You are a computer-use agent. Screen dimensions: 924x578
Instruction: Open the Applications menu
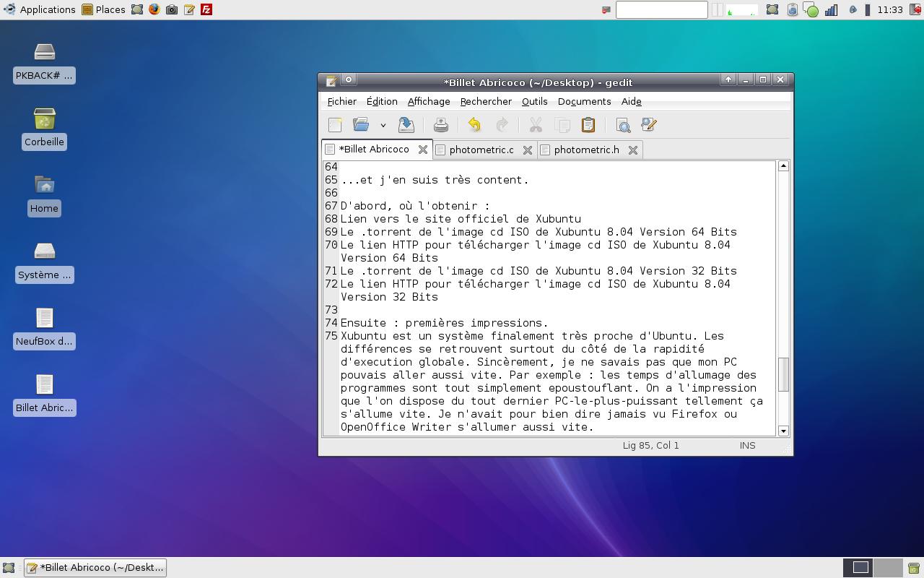40,9
